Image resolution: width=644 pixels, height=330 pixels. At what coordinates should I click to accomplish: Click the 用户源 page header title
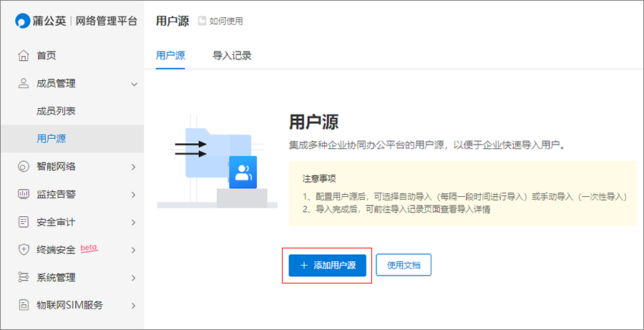tap(172, 21)
